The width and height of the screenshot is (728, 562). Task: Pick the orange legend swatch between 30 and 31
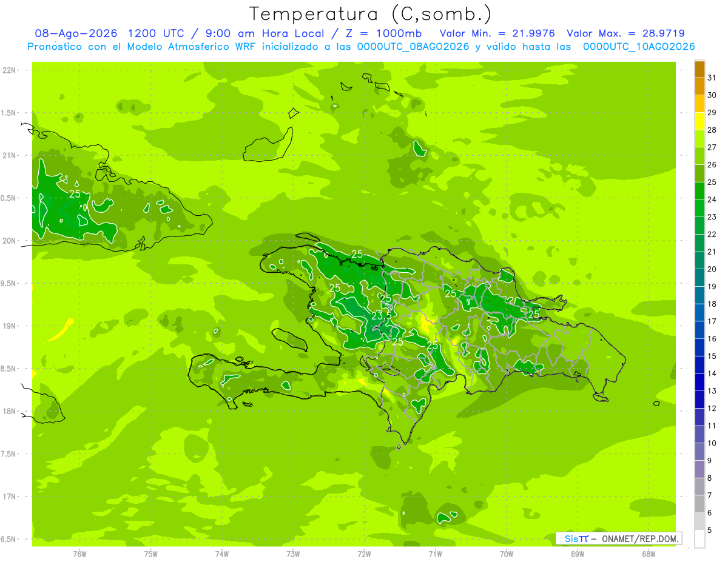[699, 87]
